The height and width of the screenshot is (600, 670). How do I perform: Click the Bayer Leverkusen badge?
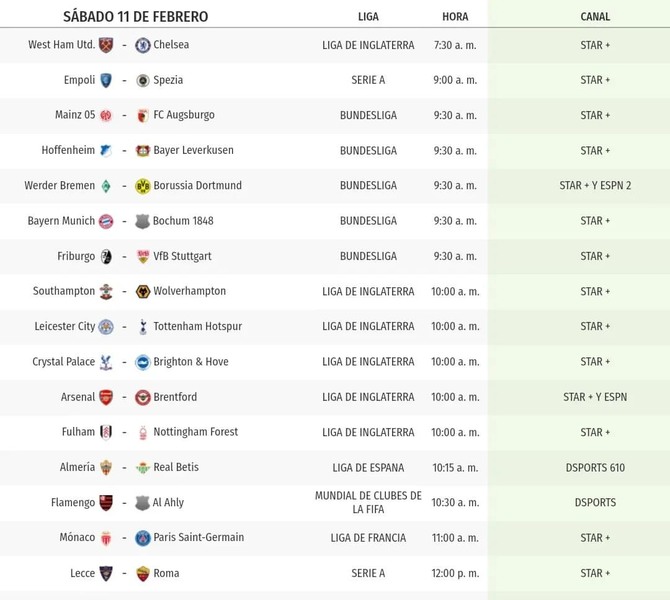click(143, 151)
